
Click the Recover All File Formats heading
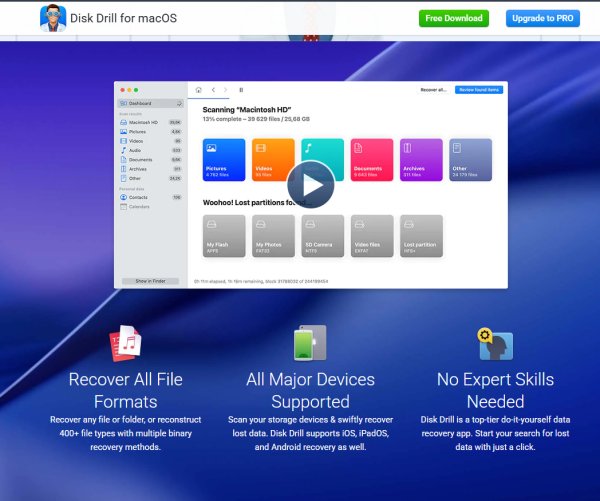(126, 390)
